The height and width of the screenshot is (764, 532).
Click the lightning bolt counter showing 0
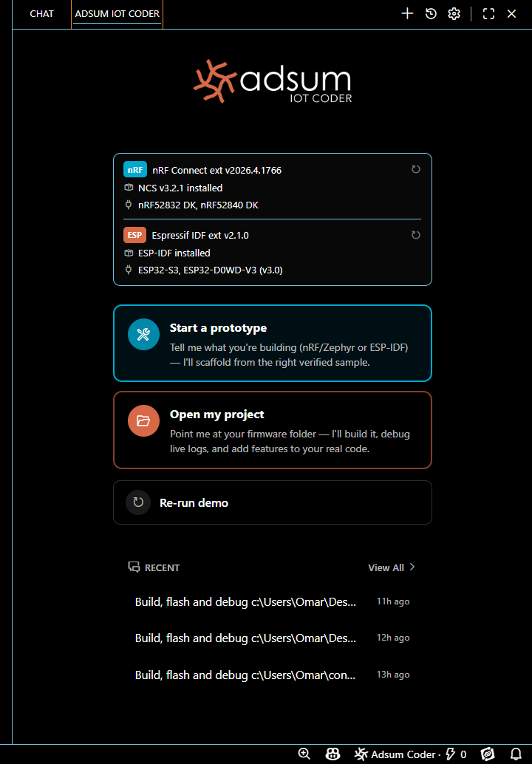pos(456,754)
